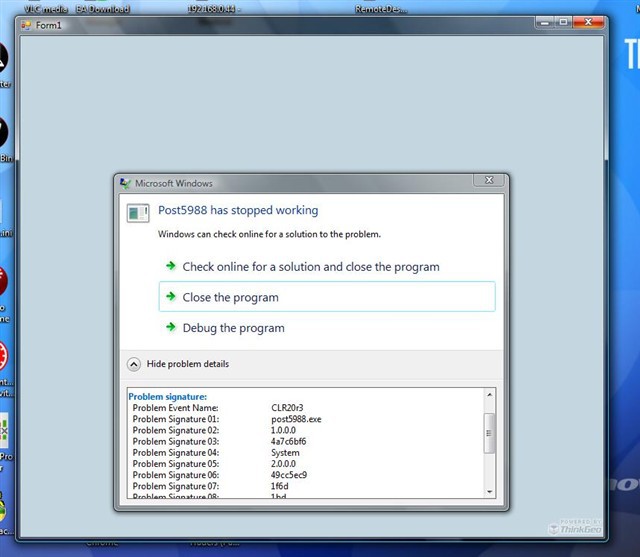Image resolution: width=640 pixels, height=557 pixels.
Task: Choose Debug the program
Action: (233, 328)
